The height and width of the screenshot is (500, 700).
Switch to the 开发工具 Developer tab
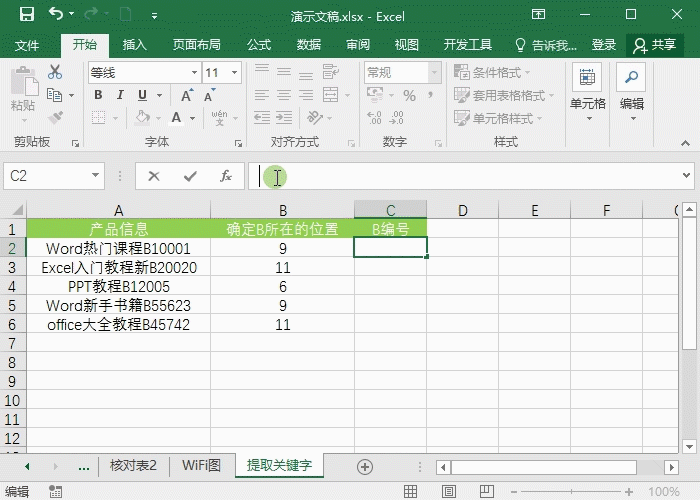[467, 45]
